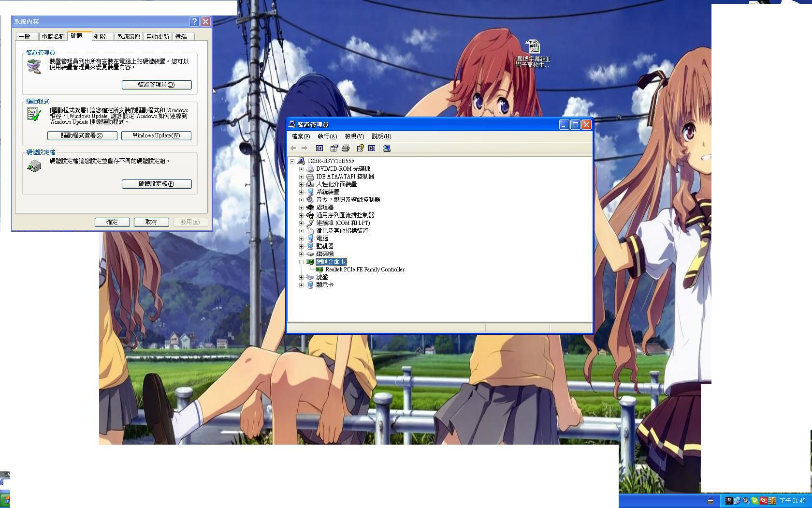Click the 取消 button
This screenshot has height=508, width=812.
coord(151,222)
